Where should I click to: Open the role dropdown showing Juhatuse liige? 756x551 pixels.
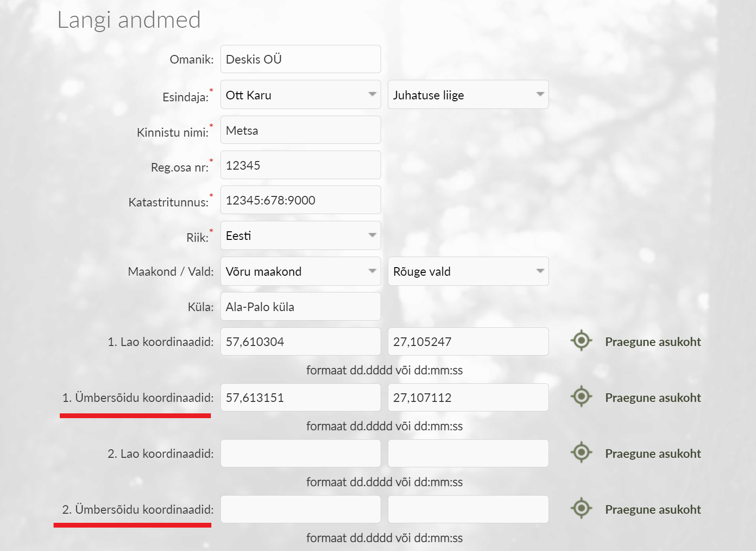(x=468, y=95)
